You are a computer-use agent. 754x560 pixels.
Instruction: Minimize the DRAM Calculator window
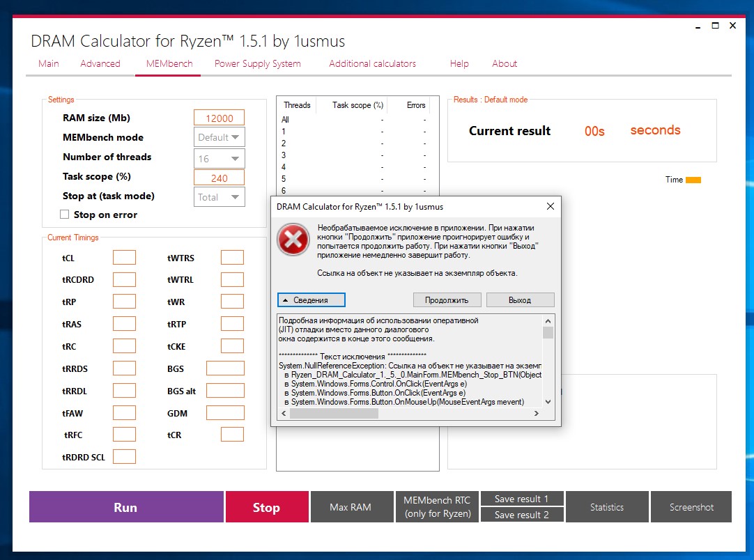[x=698, y=26]
